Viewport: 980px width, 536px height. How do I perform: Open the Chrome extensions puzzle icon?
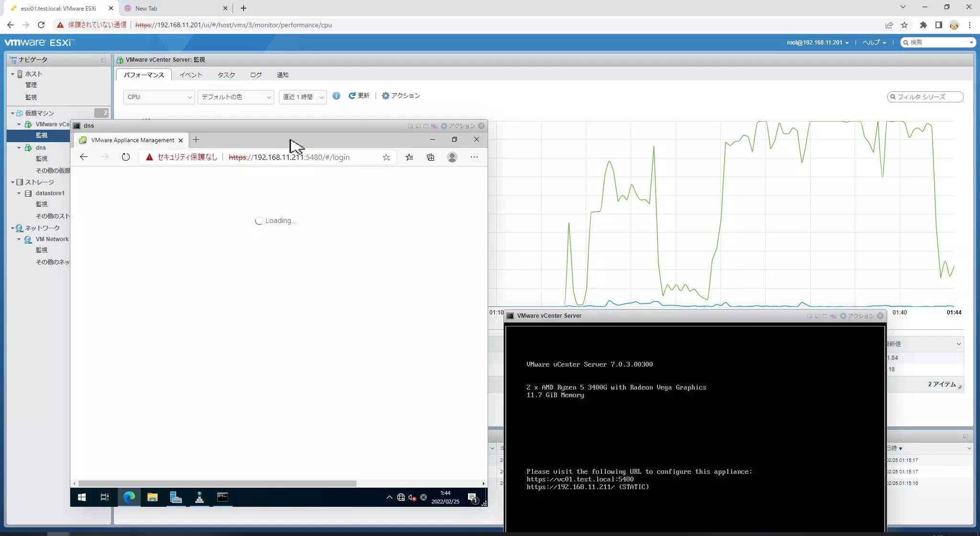point(924,25)
